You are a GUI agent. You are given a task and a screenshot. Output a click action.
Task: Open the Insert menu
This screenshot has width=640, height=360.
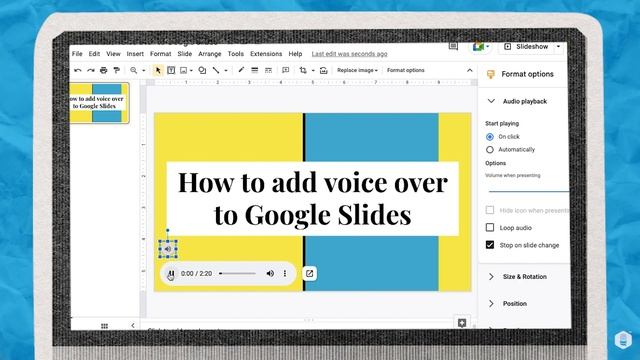click(135, 54)
